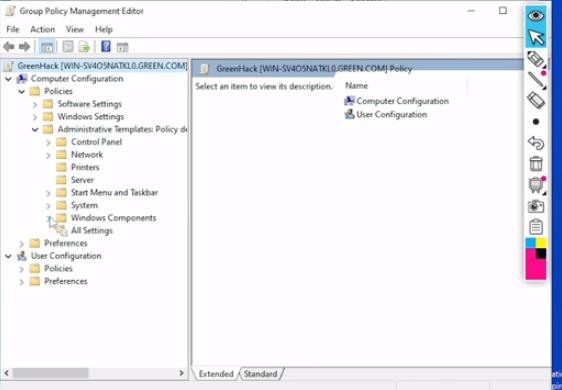
Task: Click the whiteboard screen icon with pink dot
Action: point(536,185)
